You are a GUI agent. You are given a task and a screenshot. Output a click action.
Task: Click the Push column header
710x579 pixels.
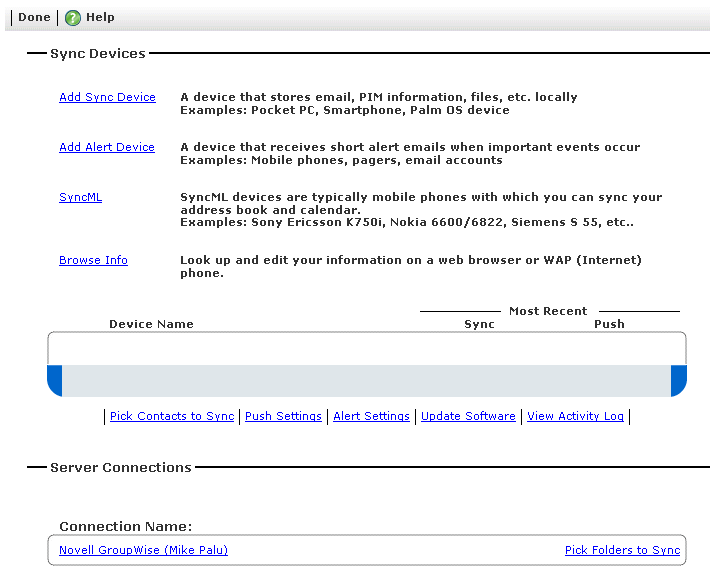[609, 324]
